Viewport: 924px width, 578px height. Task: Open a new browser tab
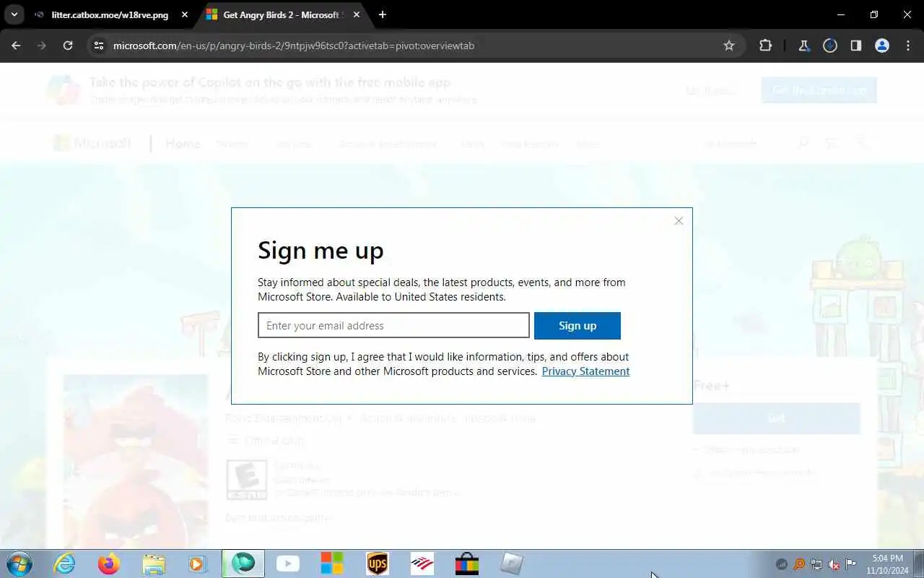tap(383, 14)
